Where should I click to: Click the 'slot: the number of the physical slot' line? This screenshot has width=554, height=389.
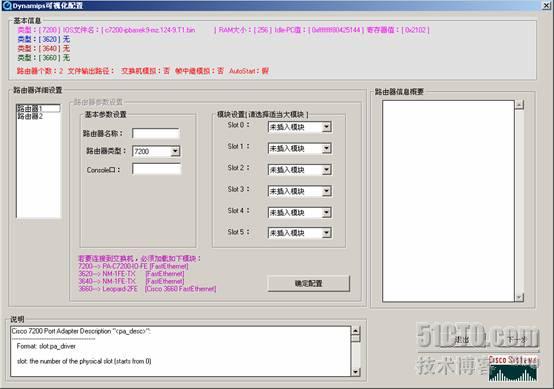coord(84,361)
